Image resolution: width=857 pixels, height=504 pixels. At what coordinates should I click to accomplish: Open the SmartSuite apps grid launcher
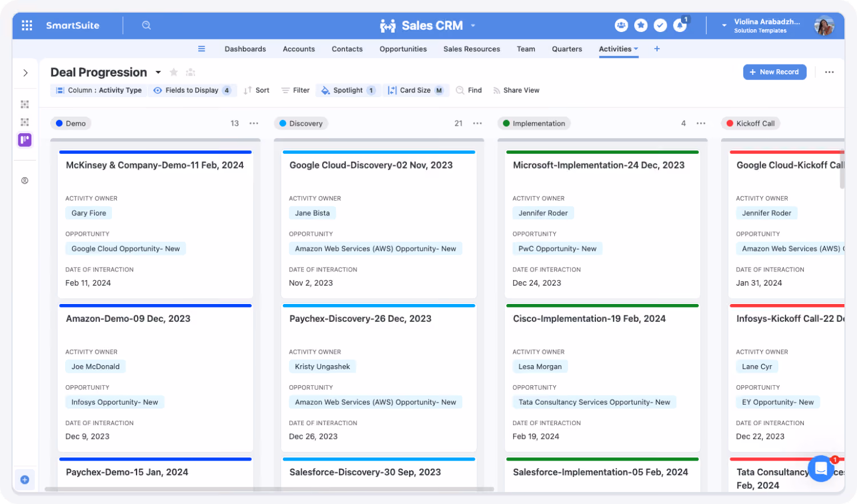click(27, 25)
